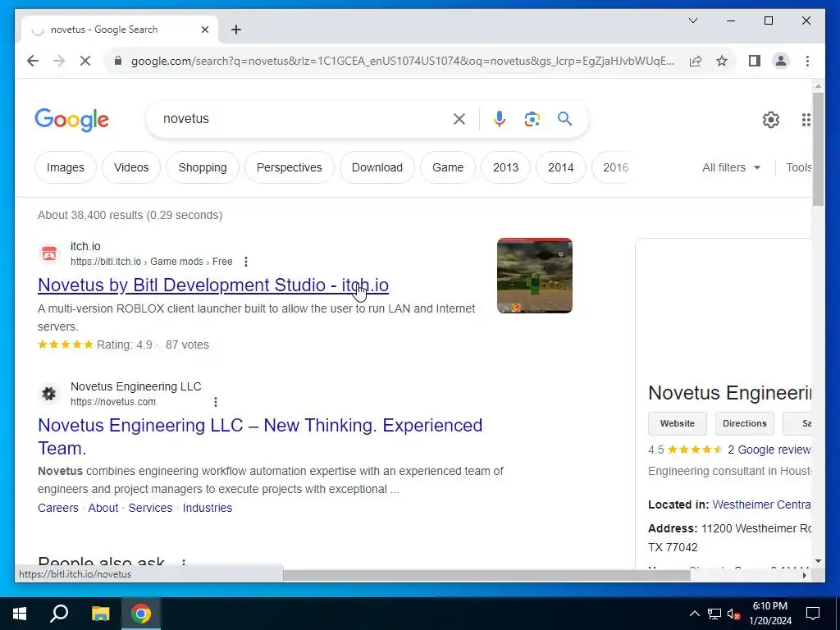Open the Services sitelink
840x630 pixels.
[151, 508]
